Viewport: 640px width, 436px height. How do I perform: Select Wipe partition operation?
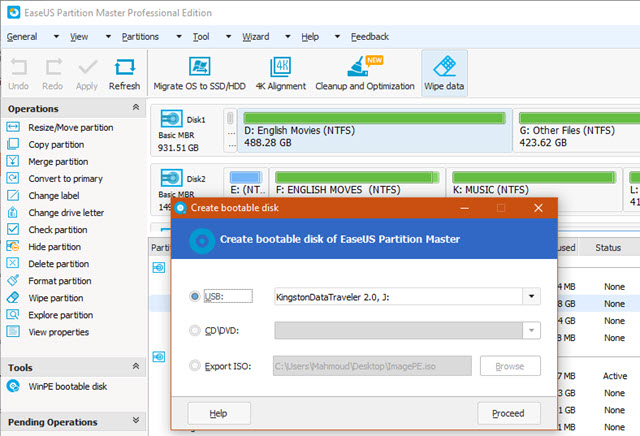(x=56, y=298)
